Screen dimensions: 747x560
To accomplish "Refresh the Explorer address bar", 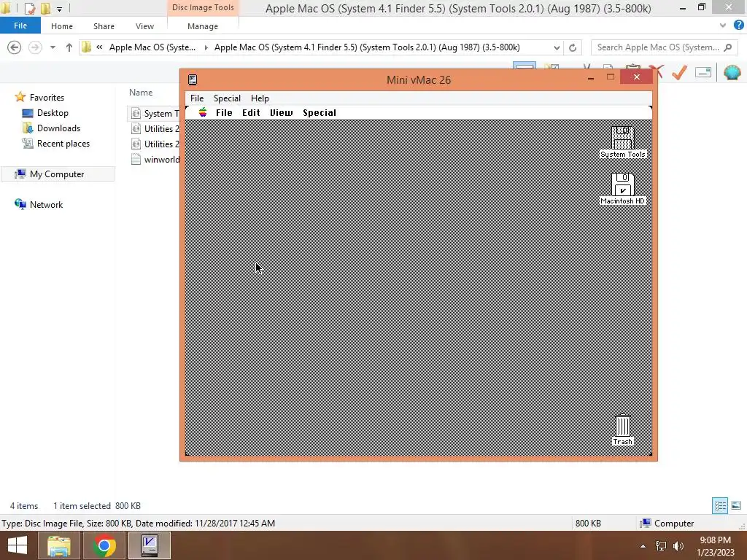I will (573, 47).
